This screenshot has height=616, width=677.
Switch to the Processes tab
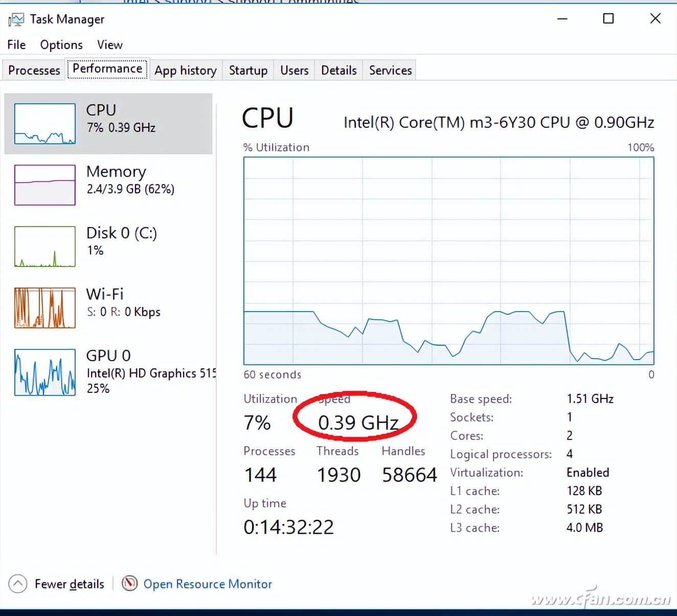[34, 70]
